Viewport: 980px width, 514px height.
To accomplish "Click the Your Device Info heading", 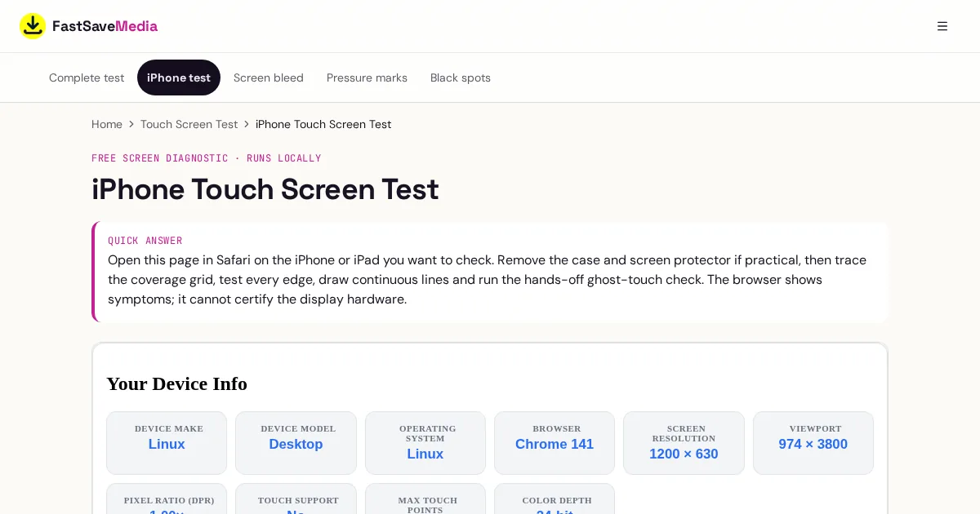I will (x=177, y=383).
